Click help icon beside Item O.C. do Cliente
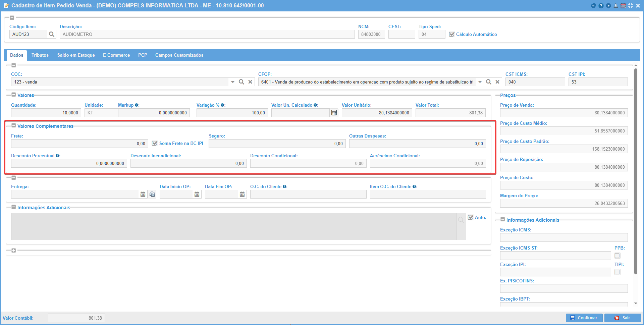The width and height of the screenshot is (644, 325). pyautogui.click(x=414, y=186)
